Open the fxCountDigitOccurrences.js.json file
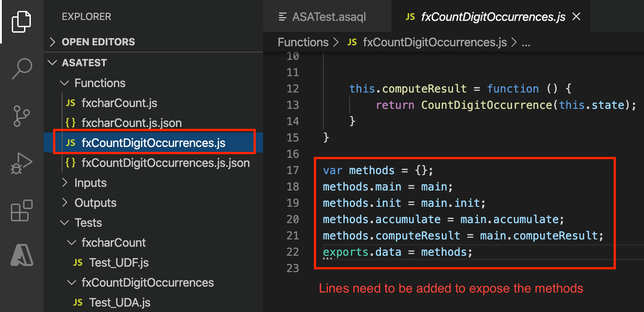 click(x=165, y=163)
